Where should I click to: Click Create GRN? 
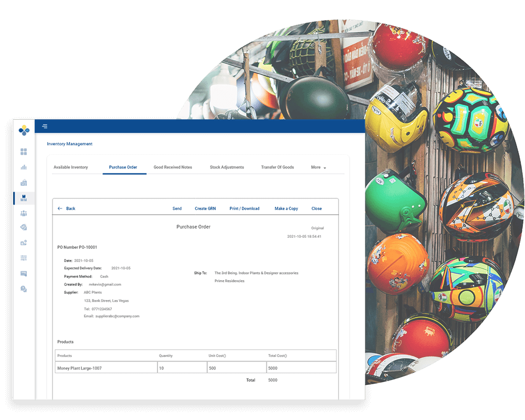205,208
